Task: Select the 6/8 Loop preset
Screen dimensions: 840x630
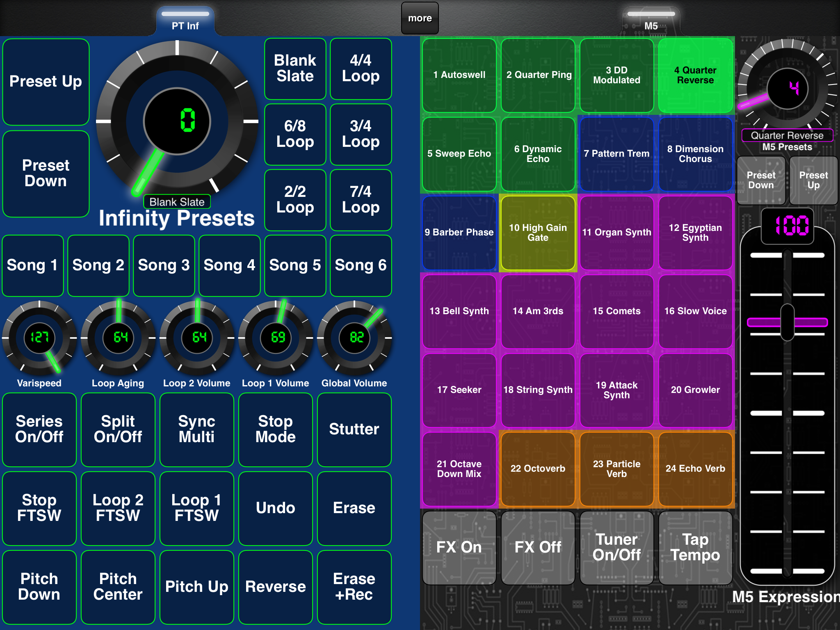Action: click(x=295, y=134)
